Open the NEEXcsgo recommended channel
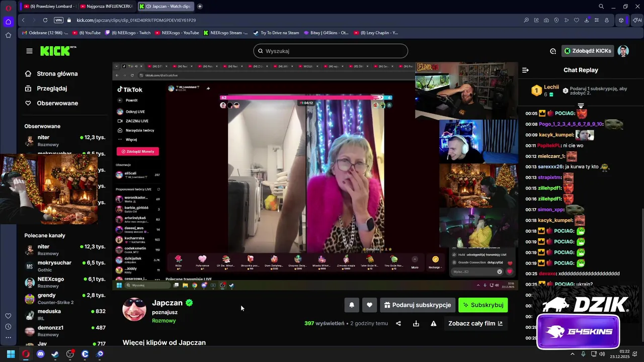This screenshot has height=362, width=644. pyautogui.click(x=65, y=283)
